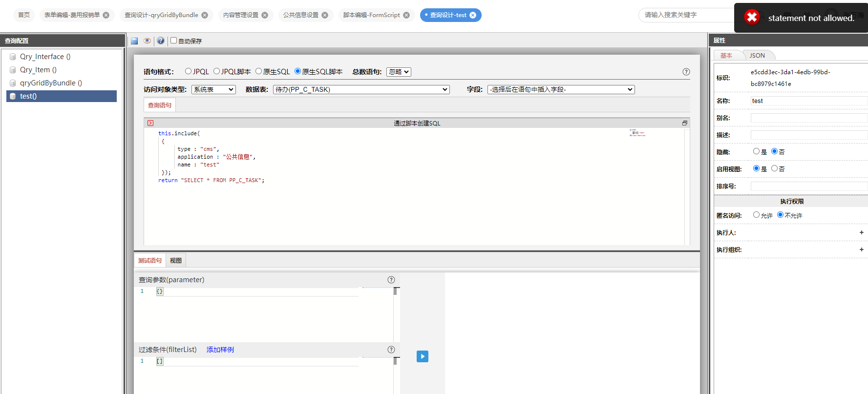The image size is (868, 394).
Task: Open the 访问对象类型 dropdown
Action: tap(213, 89)
